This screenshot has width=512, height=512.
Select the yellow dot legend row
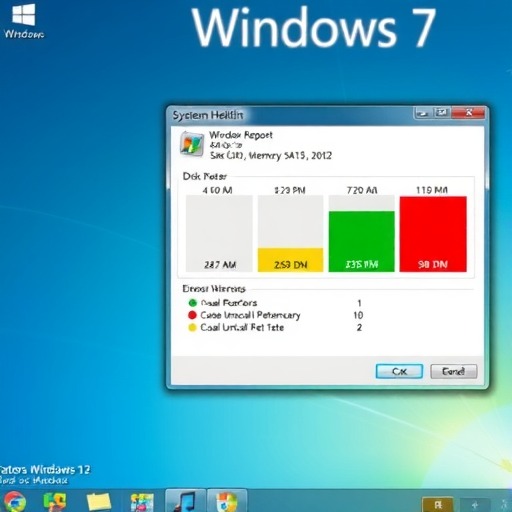click(276, 327)
